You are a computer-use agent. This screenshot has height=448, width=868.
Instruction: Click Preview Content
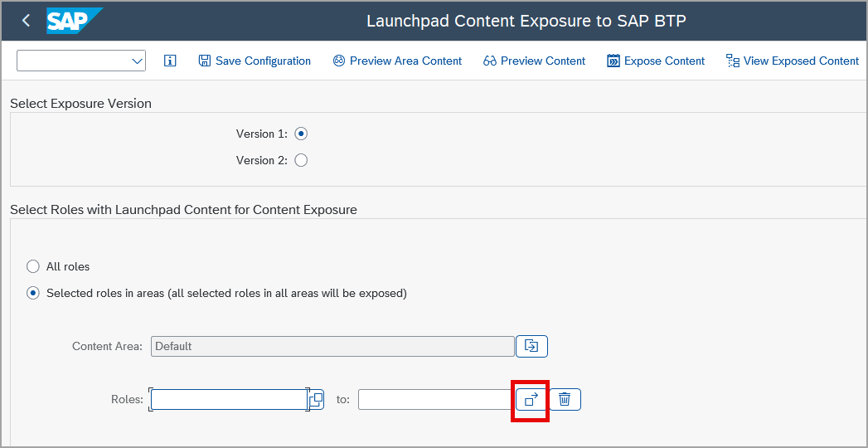(x=534, y=61)
